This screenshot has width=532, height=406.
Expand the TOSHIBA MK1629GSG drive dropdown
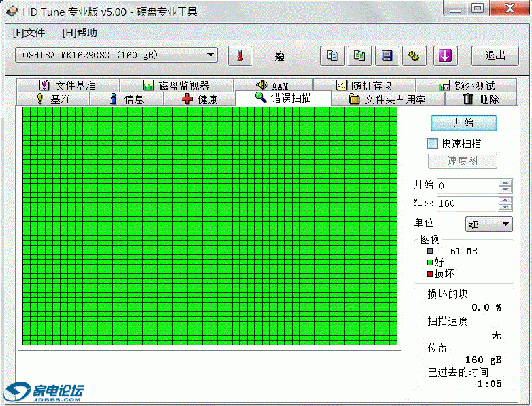(210, 55)
